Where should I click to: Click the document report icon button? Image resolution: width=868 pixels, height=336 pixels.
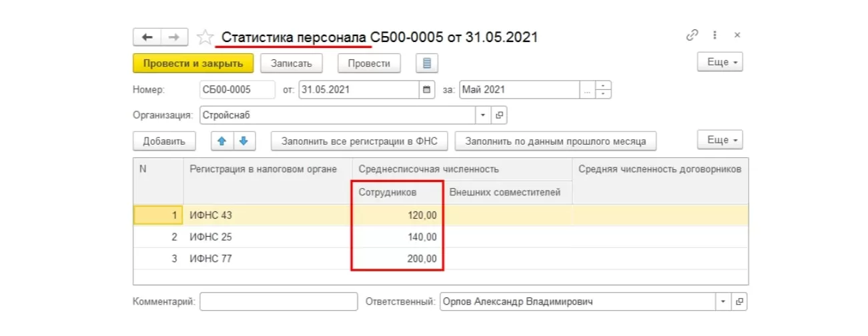click(x=427, y=63)
